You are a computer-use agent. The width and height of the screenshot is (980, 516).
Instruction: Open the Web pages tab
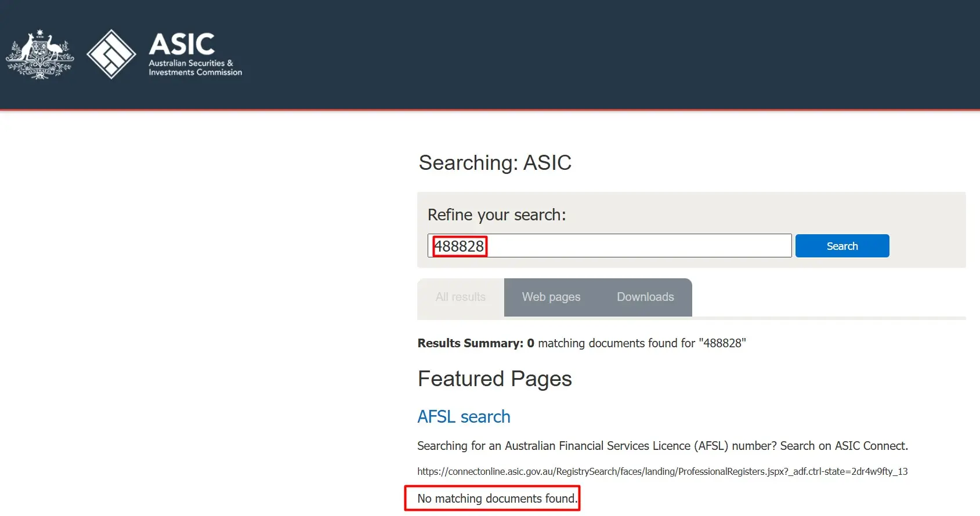pyautogui.click(x=551, y=297)
